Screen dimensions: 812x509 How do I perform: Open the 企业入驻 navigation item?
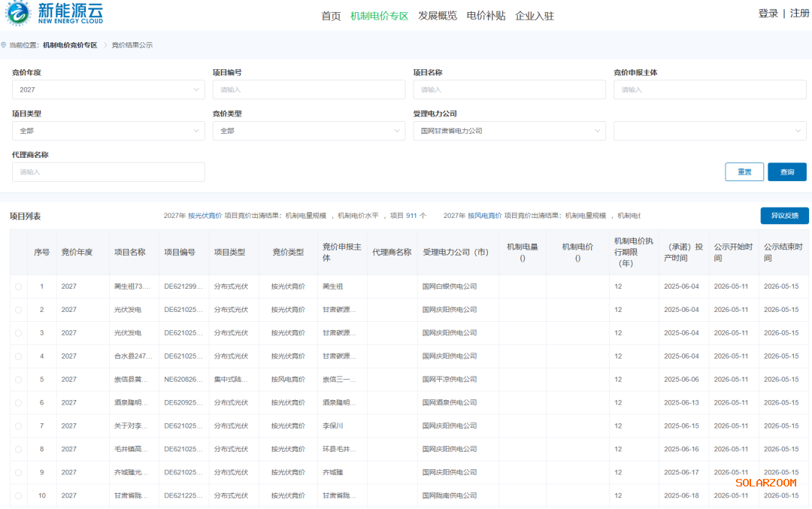pyautogui.click(x=535, y=16)
